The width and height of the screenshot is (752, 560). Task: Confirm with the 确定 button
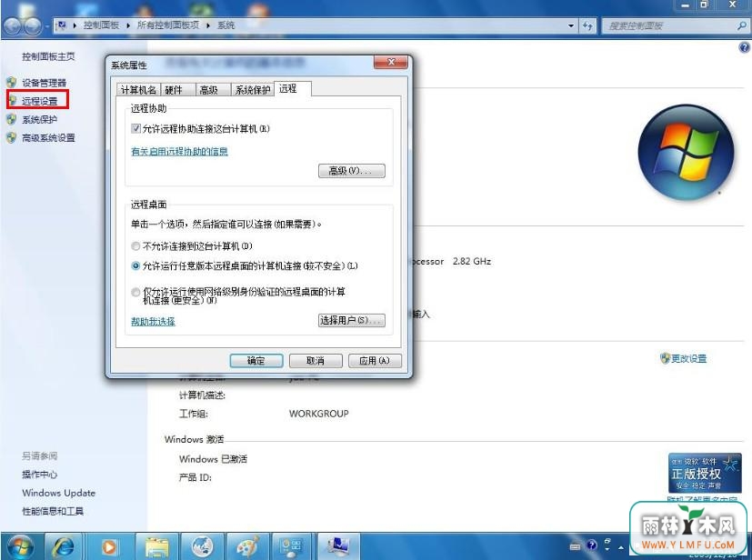tap(256, 361)
